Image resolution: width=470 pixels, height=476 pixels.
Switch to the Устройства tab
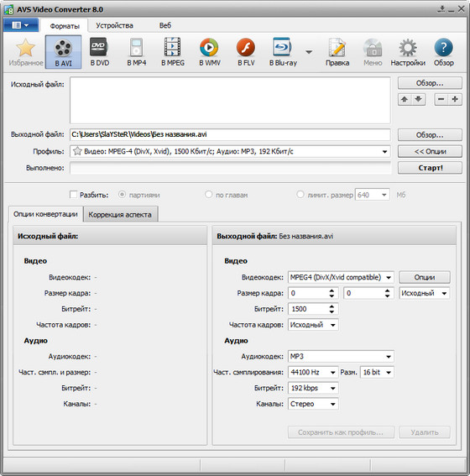point(114,25)
